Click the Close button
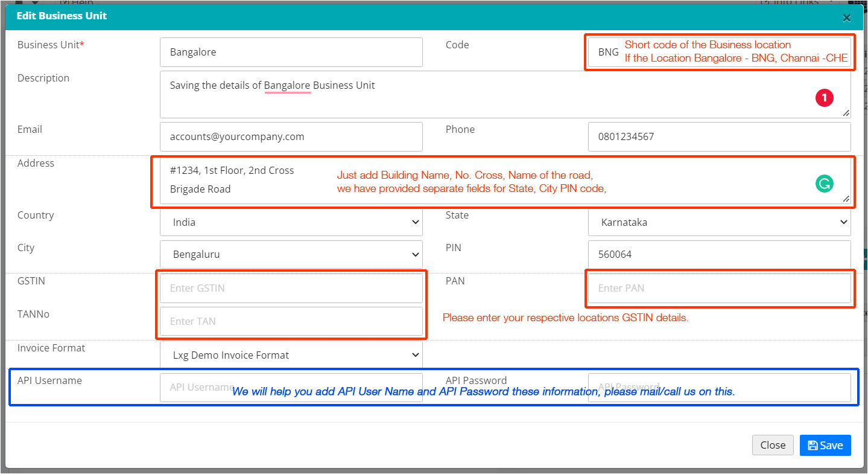 click(x=772, y=445)
